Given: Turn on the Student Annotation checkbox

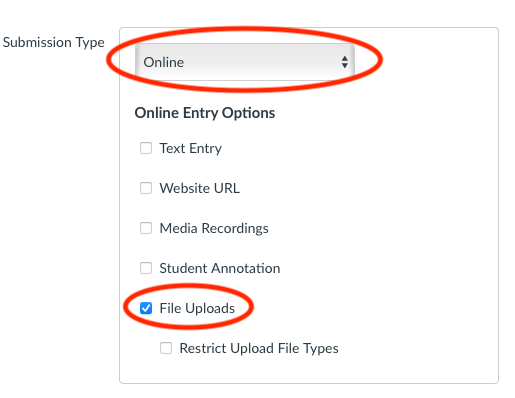Looking at the screenshot, I should click(146, 268).
